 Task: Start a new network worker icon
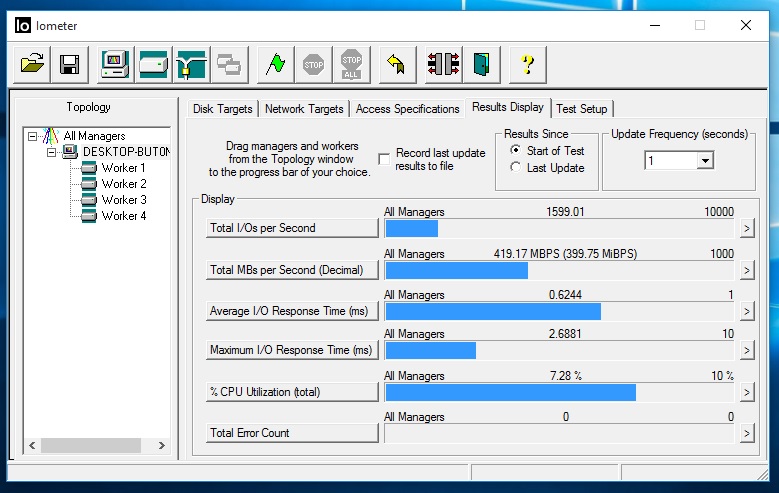coord(191,65)
